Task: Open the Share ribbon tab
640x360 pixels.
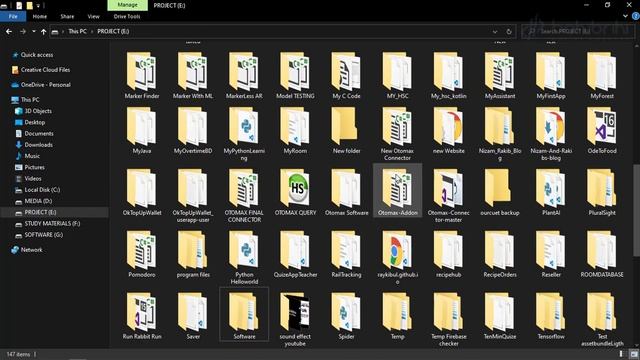Action: (x=67, y=16)
